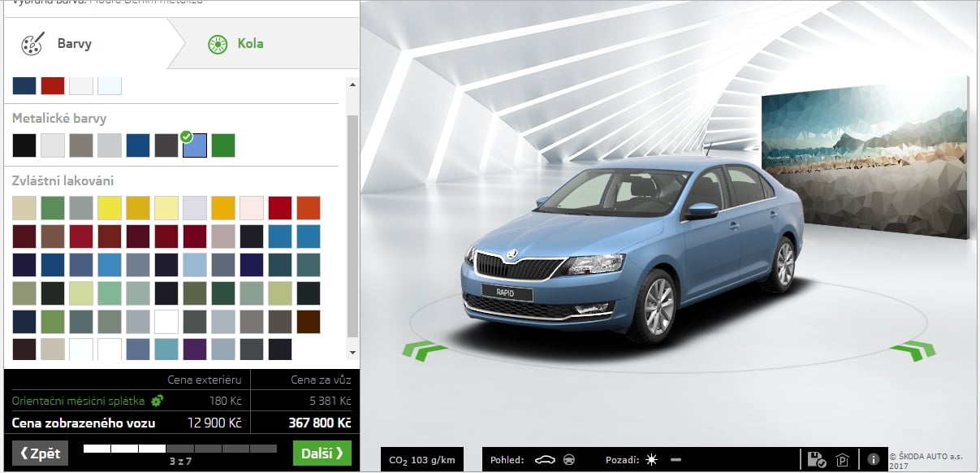Click the paint palette icon beside Barvy

tap(32, 44)
